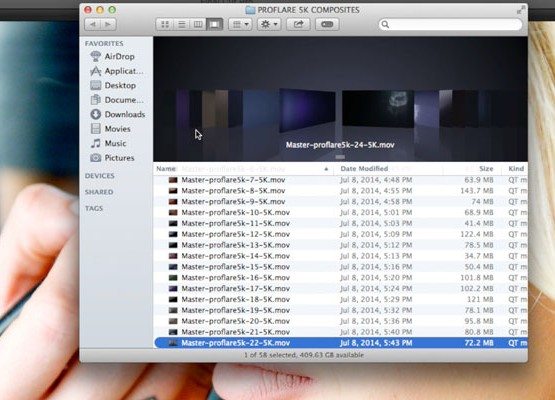Select Master-proflare5k-7-5K.mov
The height and width of the screenshot is (400, 555).
pyautogui.click(x=341, y=180)
